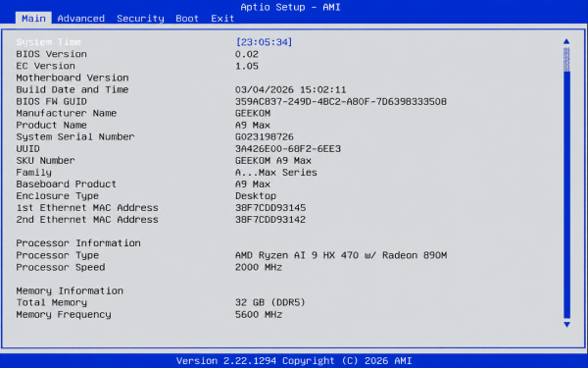Click MAC address 38F7CDD93145

click(x=270, y=208)
